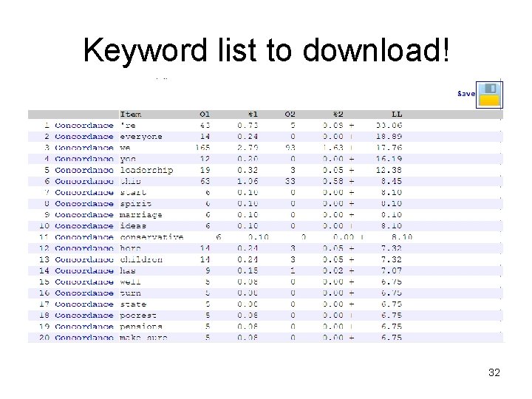Screen dimensions: 532x399
Task: Select the word ideas in row 10
Action: click(x=133, y=226)
